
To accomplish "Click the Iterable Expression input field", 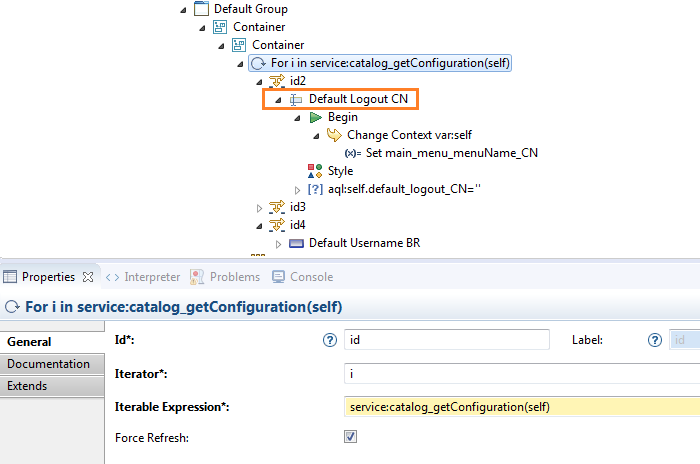I will coord(522,407).
